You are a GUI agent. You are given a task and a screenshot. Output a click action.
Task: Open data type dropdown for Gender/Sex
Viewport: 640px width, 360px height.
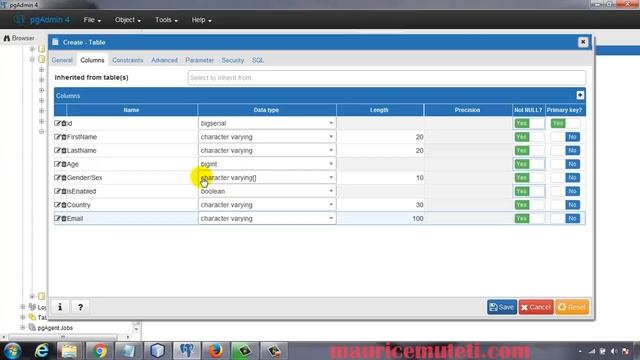(267, 178)
